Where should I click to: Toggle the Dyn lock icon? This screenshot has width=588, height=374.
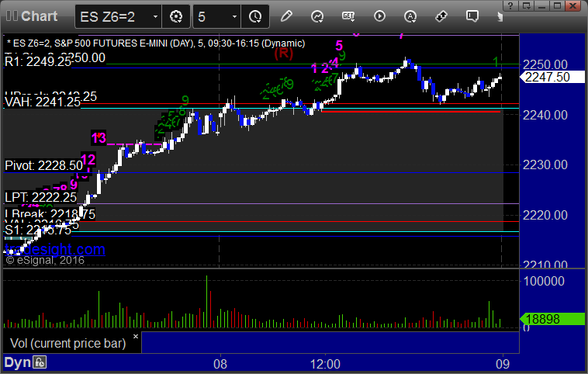point(40,362)
